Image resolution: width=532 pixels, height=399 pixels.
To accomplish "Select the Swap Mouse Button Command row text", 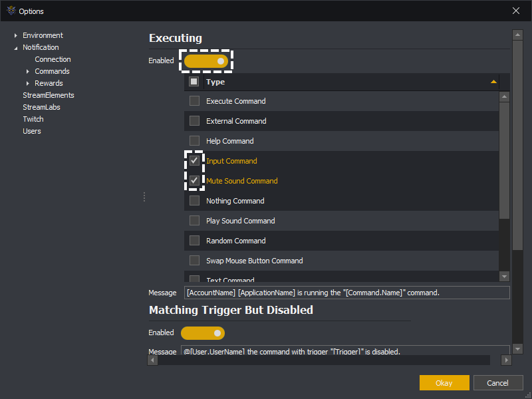I will (x=255, y=261).
